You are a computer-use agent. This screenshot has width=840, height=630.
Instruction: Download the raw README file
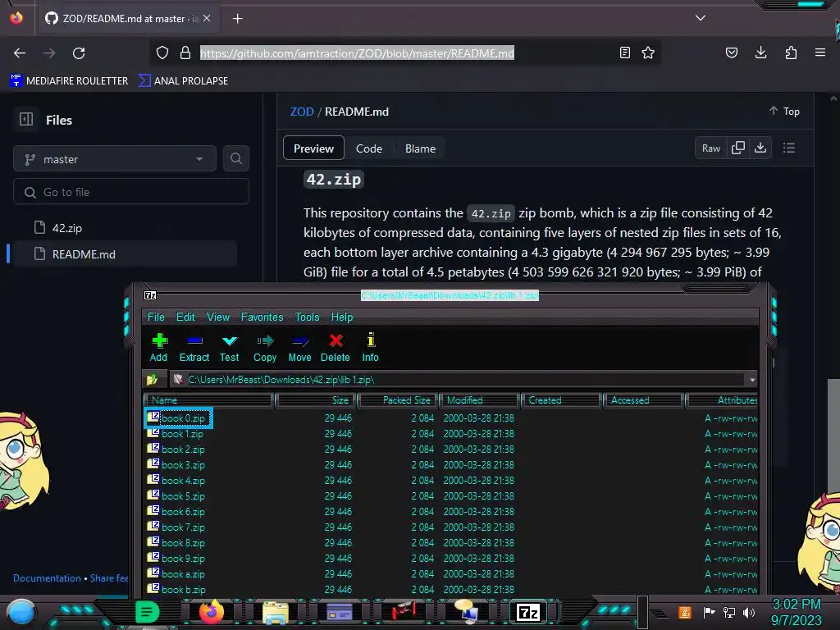click(760, 148)
